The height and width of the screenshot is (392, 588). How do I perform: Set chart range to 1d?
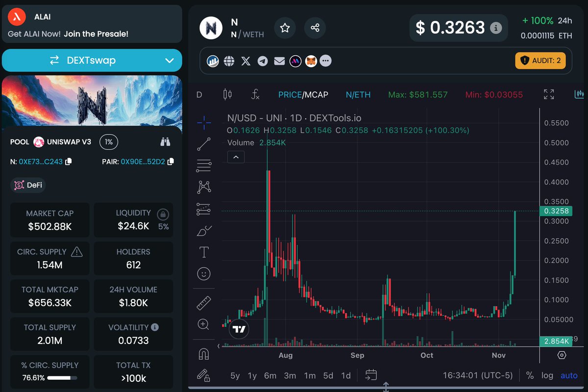coord(346,375)
